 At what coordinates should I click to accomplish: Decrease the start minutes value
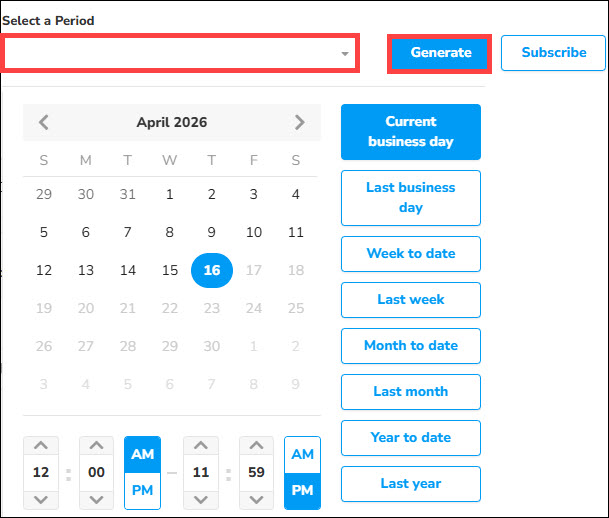point(96,498)
